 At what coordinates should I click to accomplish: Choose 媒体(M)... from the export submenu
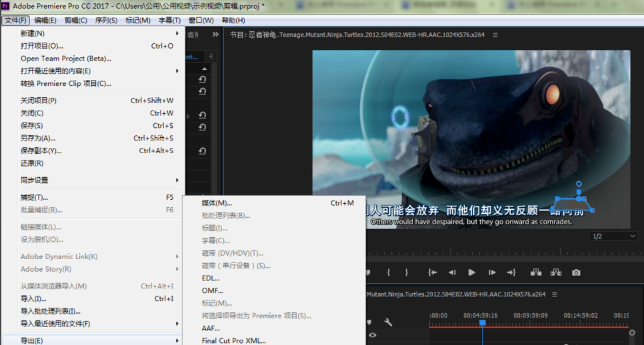(217, 203)
